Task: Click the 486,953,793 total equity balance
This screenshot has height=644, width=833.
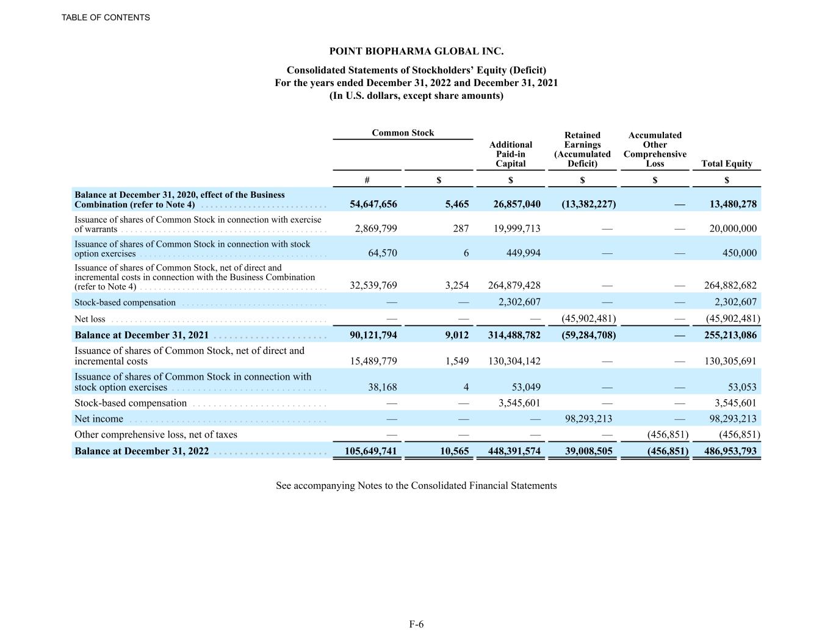Action: pyautogui.click(x=726, y=451)
